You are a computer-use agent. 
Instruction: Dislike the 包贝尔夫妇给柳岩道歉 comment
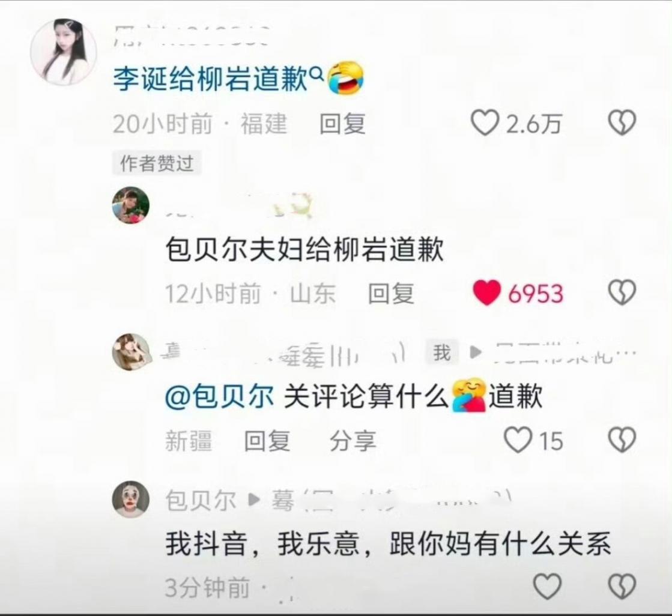tap(622, 292)
